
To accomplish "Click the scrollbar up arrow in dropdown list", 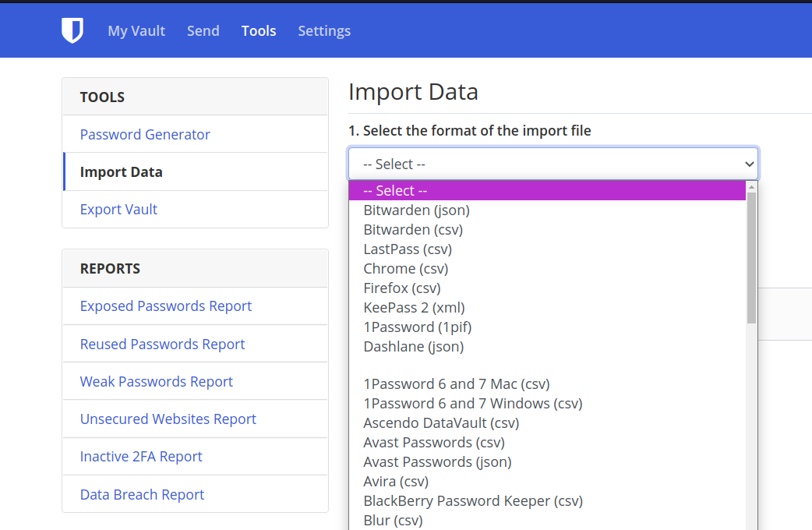I will tap(751, 187).
